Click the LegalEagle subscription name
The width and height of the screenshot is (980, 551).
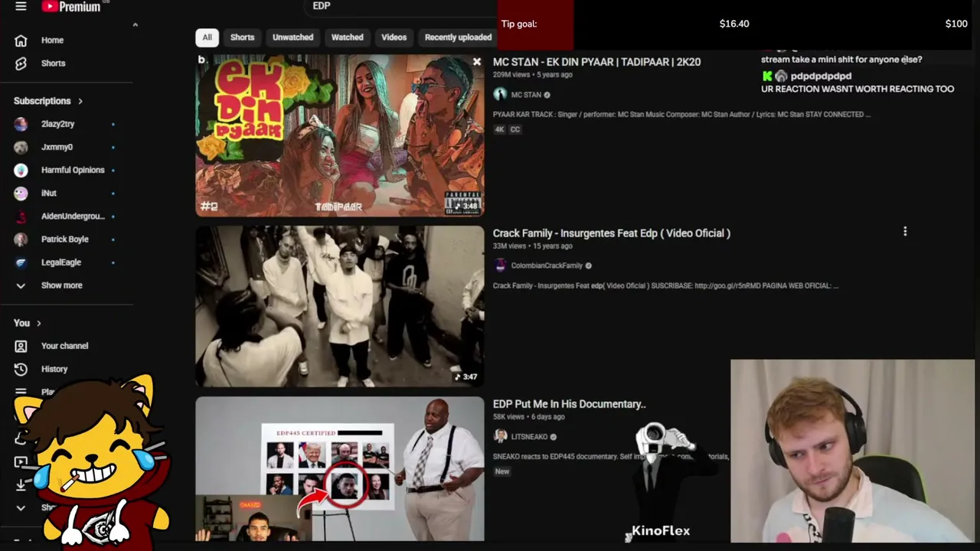(60, 262)
